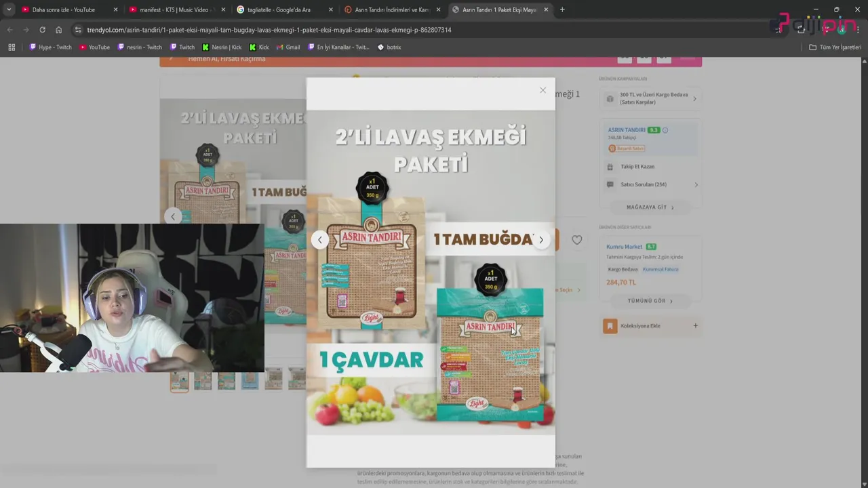Open the ASRIN TANDIRI seller name link
The height and width of the screenshot is (488, 868).
[x=627, y=130]
